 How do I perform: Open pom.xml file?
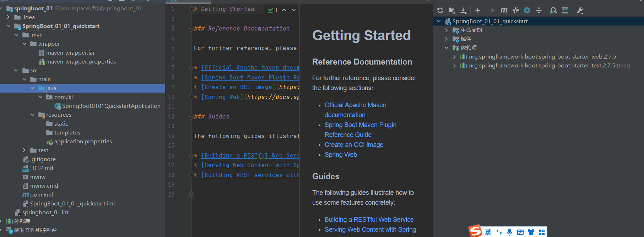pos(42,194)
